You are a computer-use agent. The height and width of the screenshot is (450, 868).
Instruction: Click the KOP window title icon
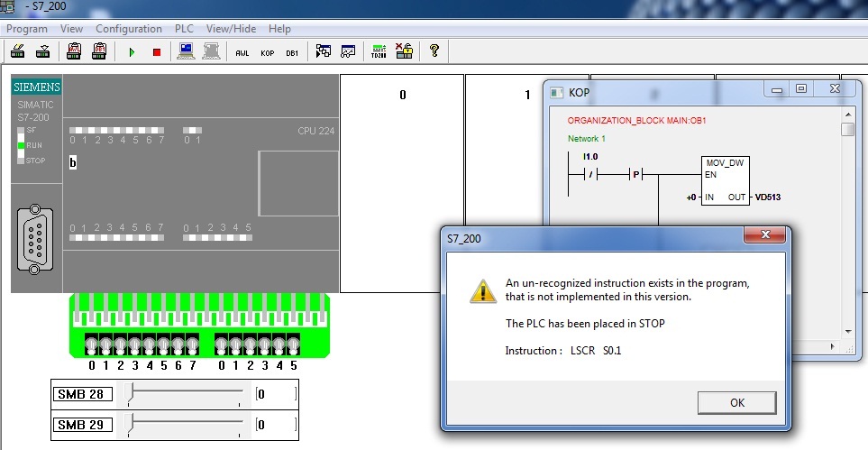(x=556, y=93)
